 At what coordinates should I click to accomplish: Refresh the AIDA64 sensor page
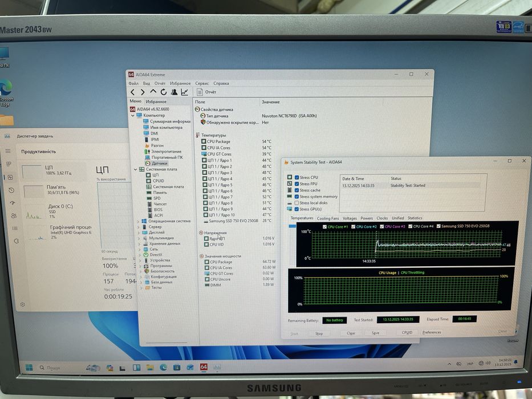pos(164,92)
